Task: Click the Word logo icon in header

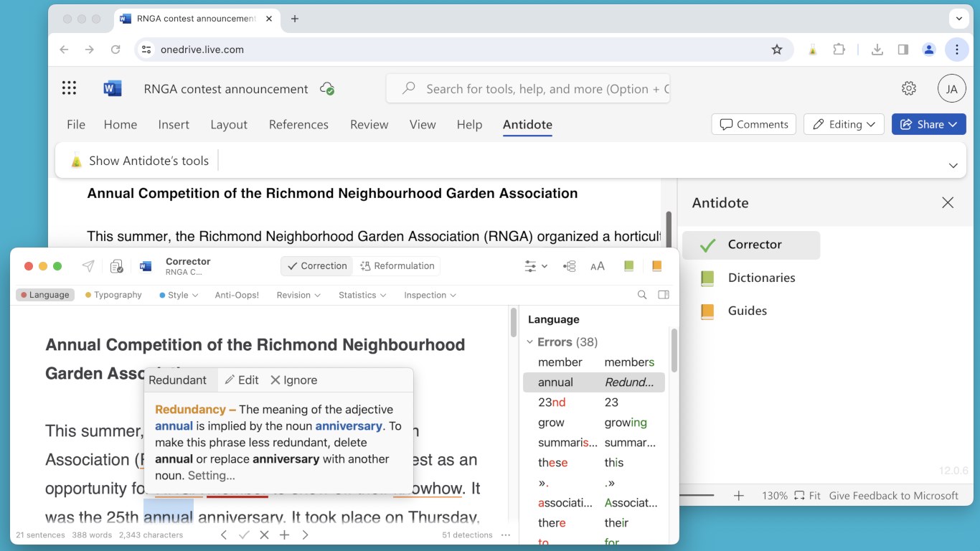Action: (x=113, y=88)
